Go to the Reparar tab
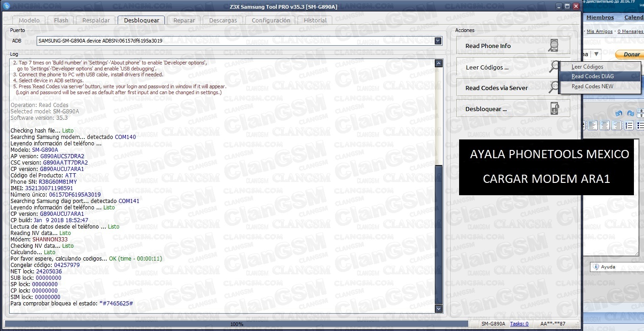 point(184,20)
